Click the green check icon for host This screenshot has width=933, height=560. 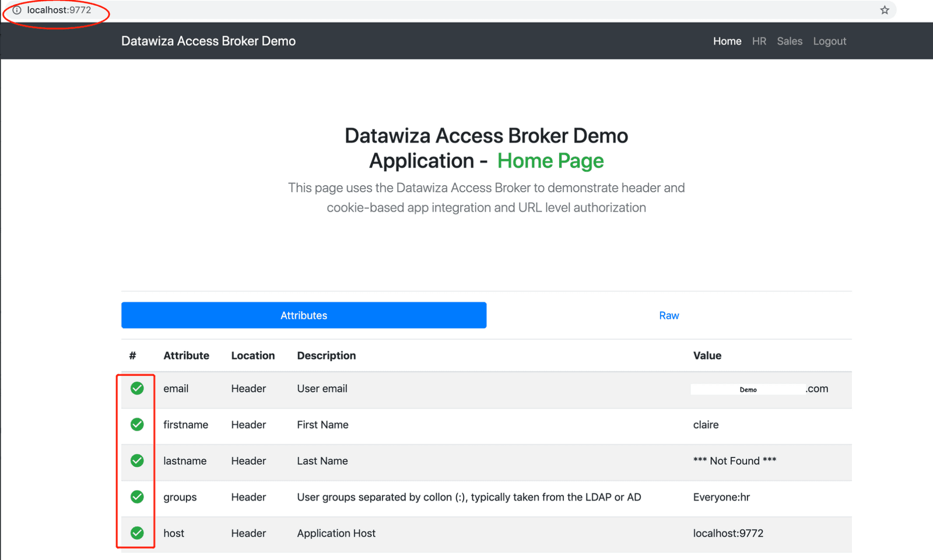[137, 533]
